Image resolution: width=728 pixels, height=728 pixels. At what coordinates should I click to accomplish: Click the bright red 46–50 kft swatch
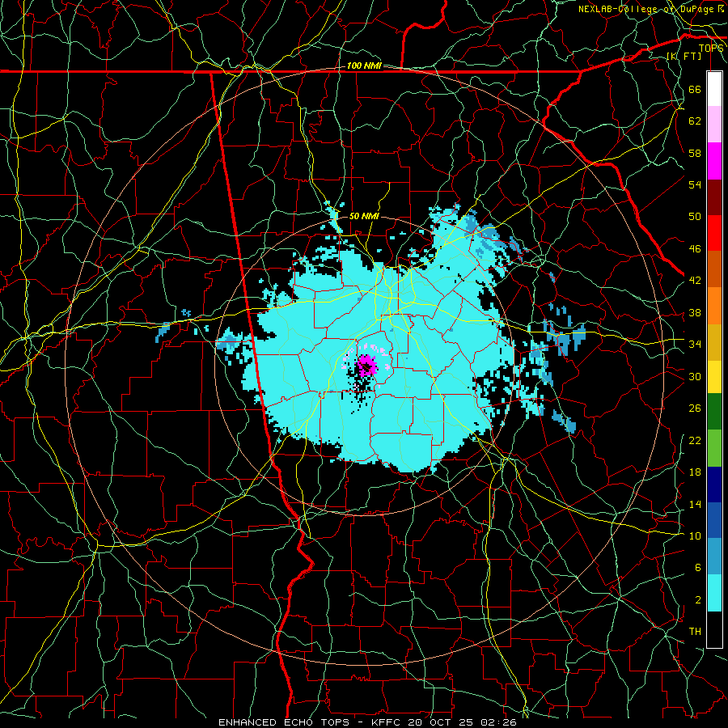(x=714, y=233)
